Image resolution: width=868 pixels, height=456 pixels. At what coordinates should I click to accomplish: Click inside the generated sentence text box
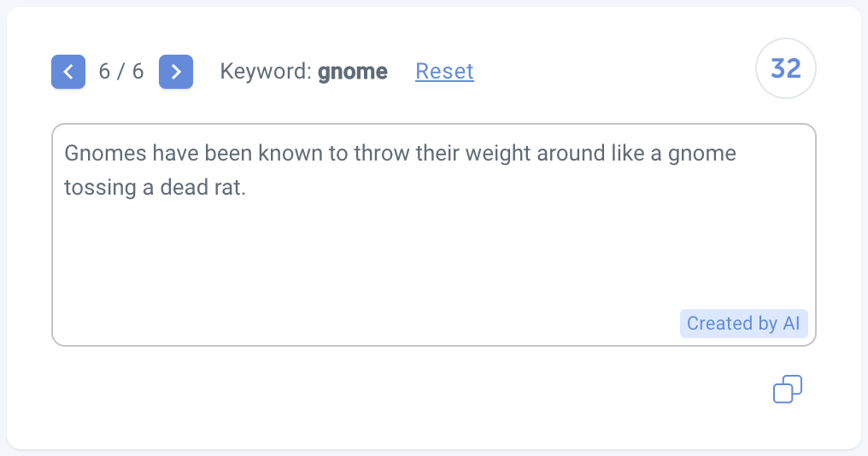coord(434,235)
